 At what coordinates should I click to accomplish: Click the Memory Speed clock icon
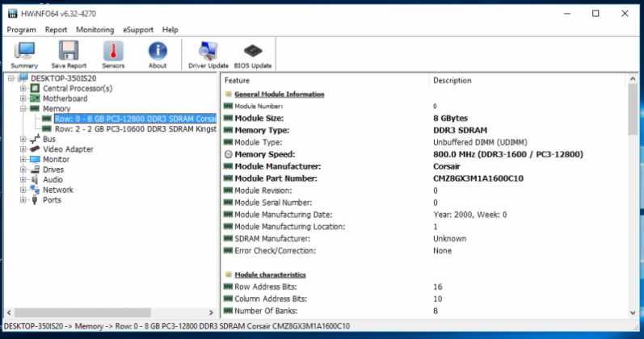click(229, 154)
